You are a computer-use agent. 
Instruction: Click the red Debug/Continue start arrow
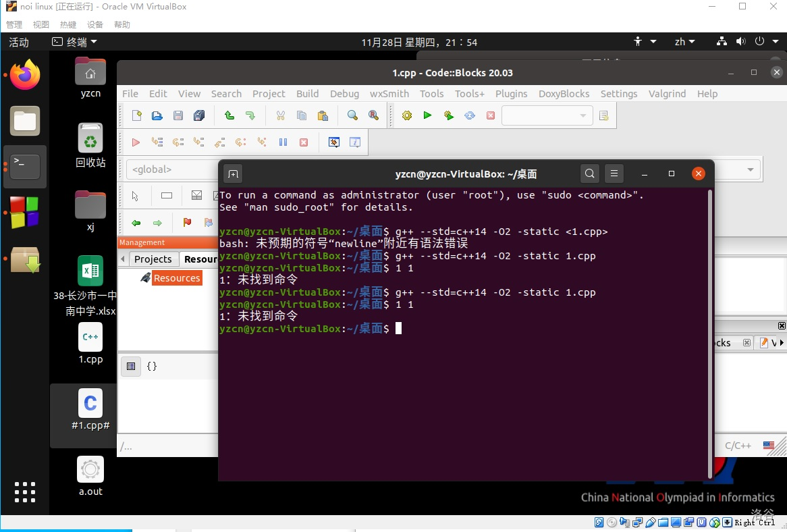pos(136,142)
